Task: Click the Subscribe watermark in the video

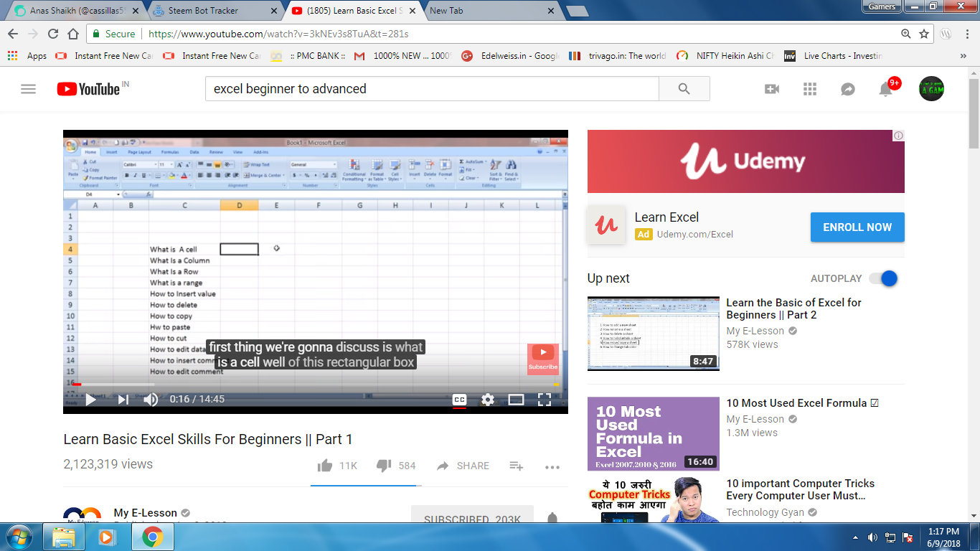Action: click(x=543, y=359)
